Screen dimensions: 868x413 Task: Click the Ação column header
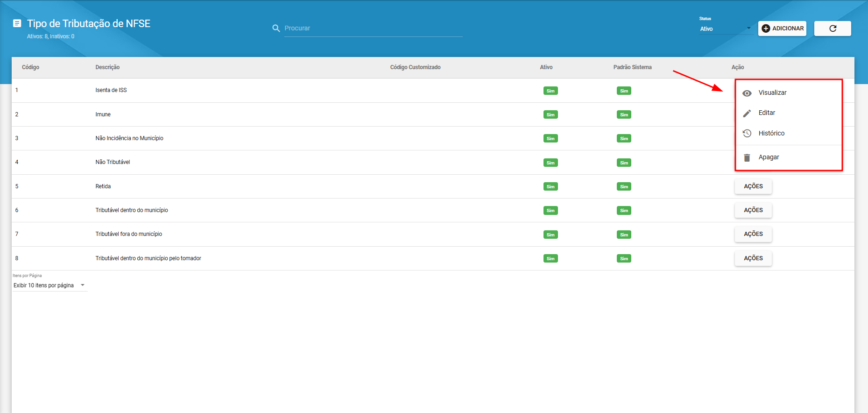tap(738, 67)
